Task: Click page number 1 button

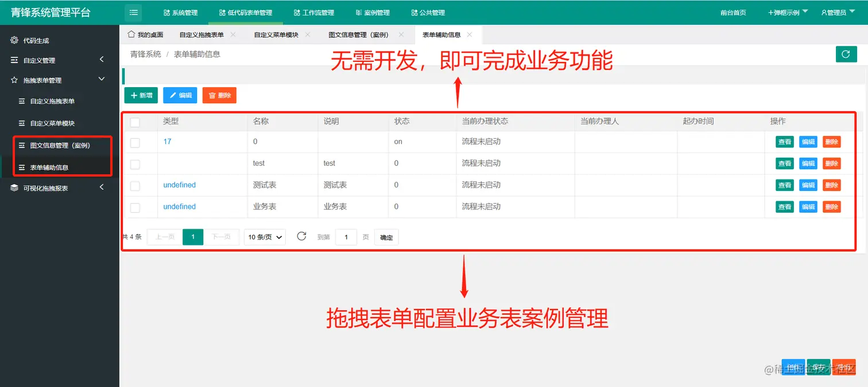Action: pos(193,237)
